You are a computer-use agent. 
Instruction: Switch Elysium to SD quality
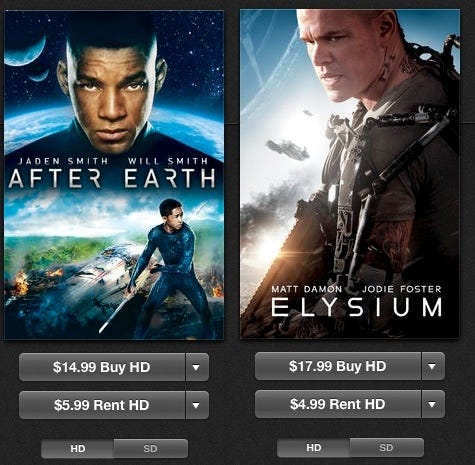coord(387,448)
